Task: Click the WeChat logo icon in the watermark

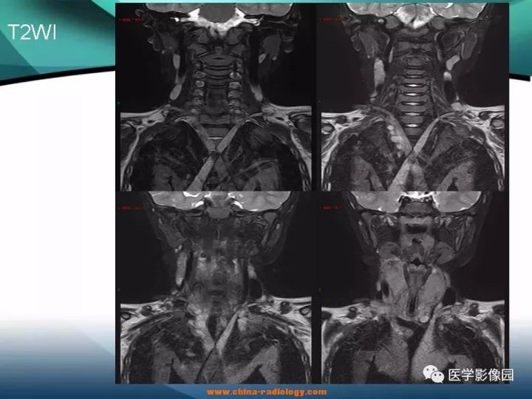Action: pyautogui.click(x=433, y=374)
